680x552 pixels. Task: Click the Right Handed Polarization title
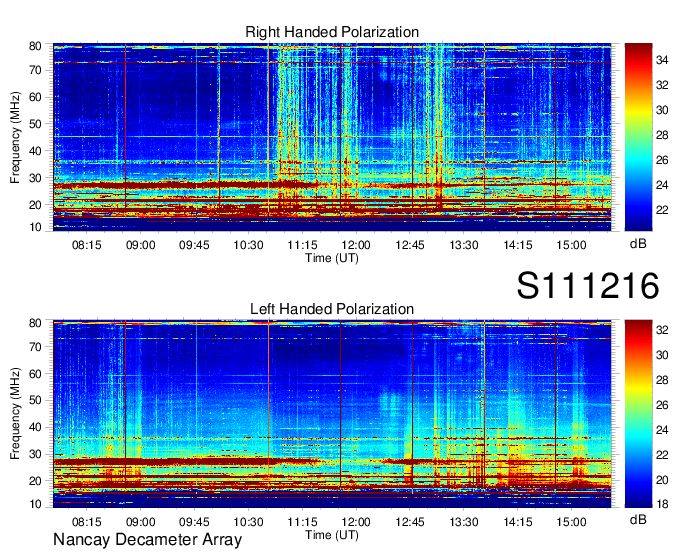coord(332,32)
